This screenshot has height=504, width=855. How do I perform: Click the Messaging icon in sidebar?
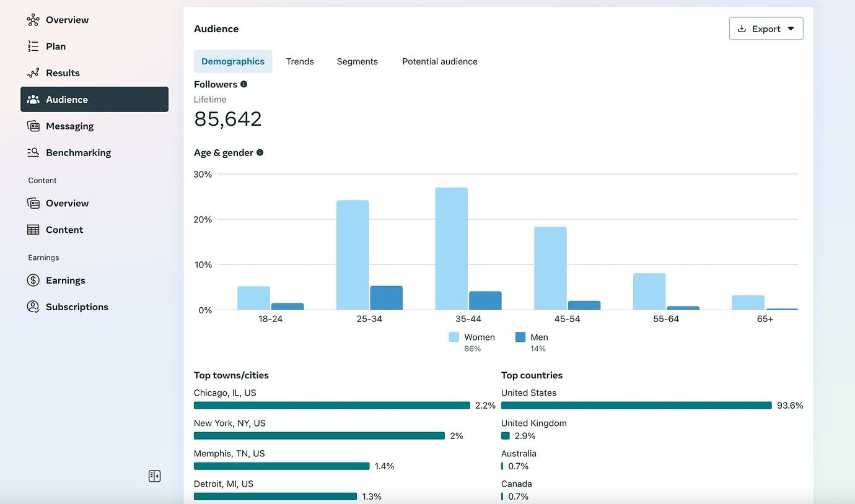pyautogui.click(x=33, y=126)
